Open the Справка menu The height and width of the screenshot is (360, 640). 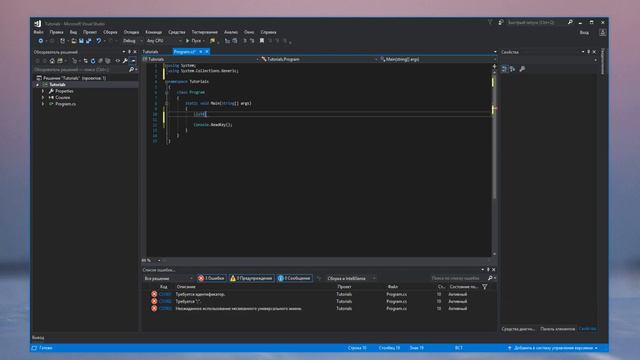click(268, 32)
